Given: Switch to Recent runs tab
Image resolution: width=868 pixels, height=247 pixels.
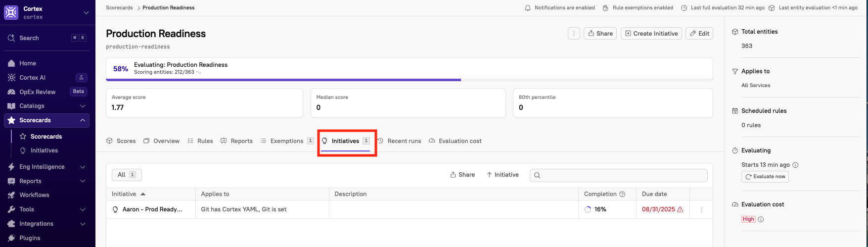Looking at the screenshot, I should pyautogui.click(x=399, y=141).
